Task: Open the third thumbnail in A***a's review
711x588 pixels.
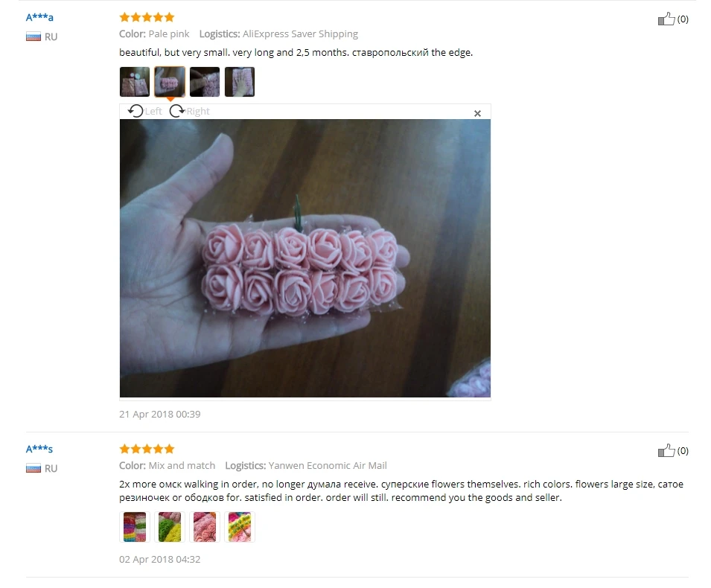Action: 205,82
